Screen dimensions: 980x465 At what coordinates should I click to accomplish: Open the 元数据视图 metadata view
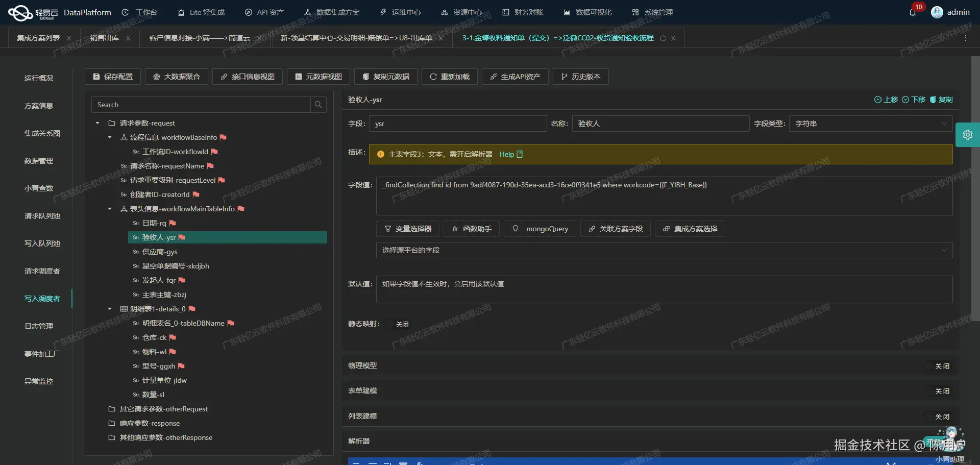click(x=317, y=77)
